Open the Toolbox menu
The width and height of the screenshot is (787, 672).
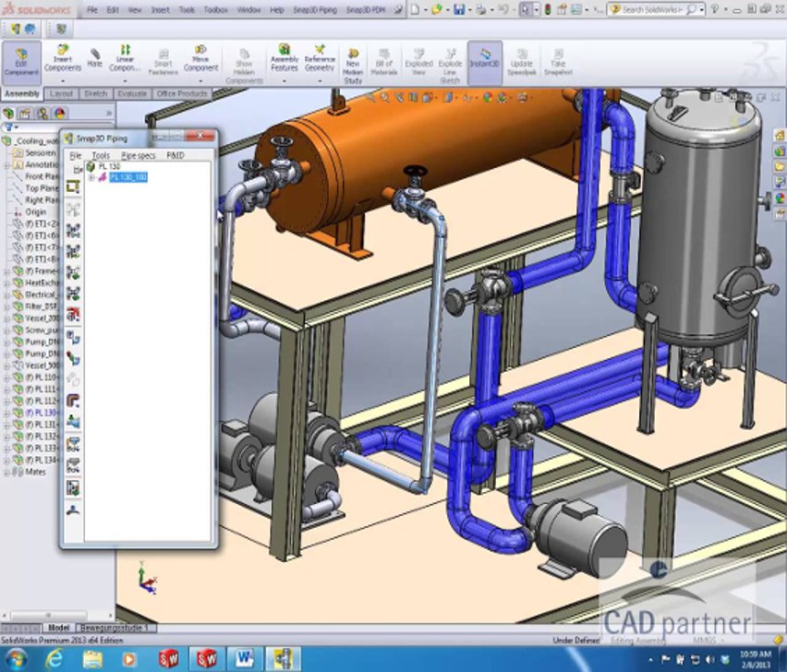pyautogui.click(x=216, y=9)
